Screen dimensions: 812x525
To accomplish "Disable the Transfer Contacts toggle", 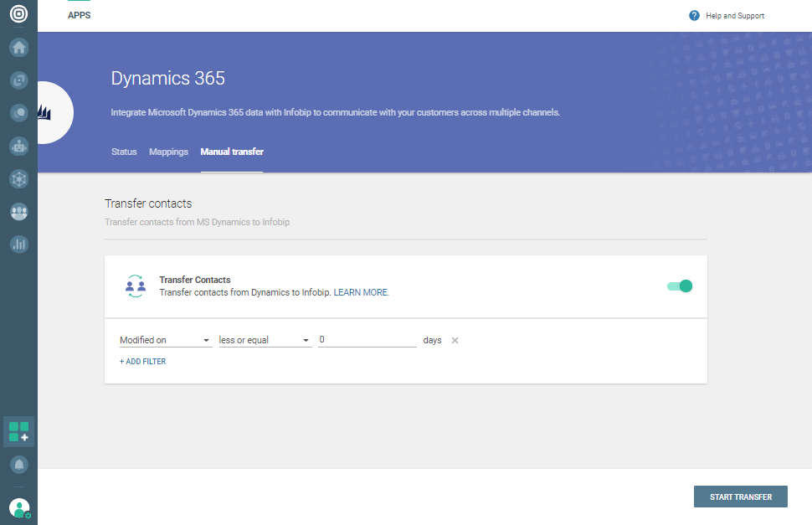I will (x=680, y=286).
